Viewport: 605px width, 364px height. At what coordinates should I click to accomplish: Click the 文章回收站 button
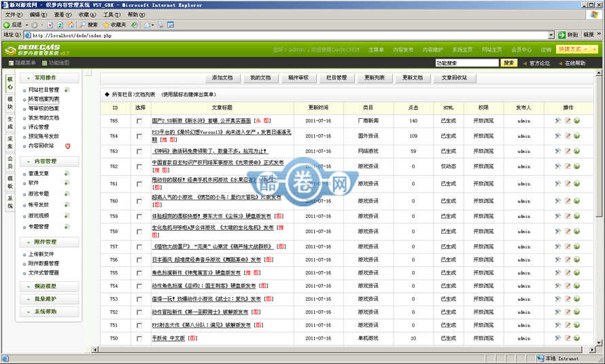tap(454, 78)
